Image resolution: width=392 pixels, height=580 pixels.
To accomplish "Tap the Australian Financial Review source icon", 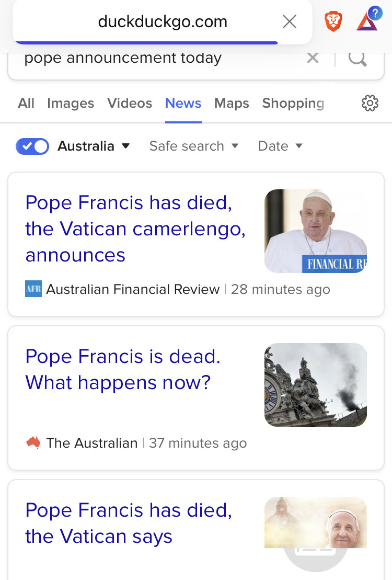I will tap(33, 289).
